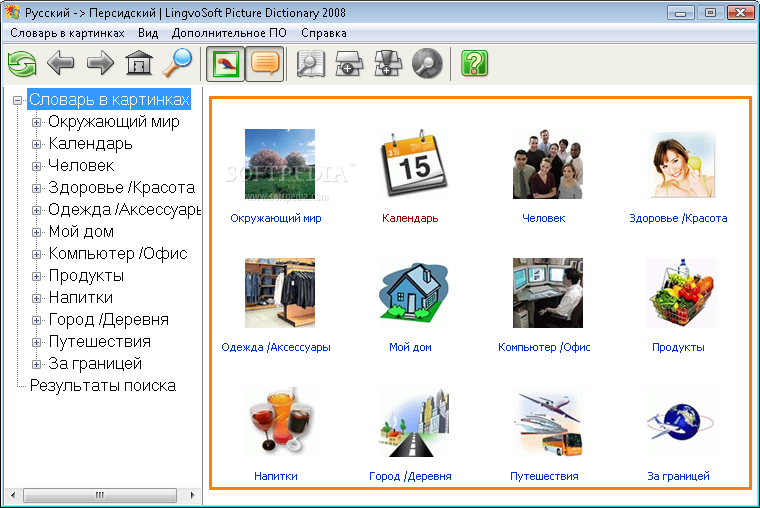
Task: Select Продукты in the tree
Action: 86,276
